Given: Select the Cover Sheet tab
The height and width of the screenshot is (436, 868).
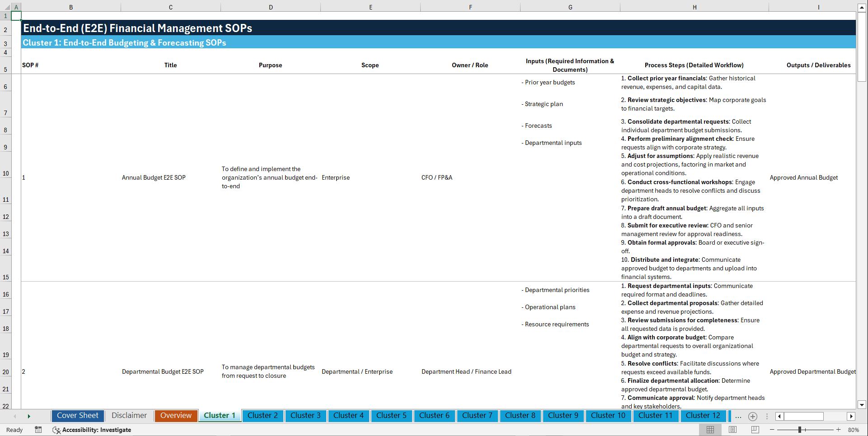Looking at the screenshot, I should click(x=77, y=416).
